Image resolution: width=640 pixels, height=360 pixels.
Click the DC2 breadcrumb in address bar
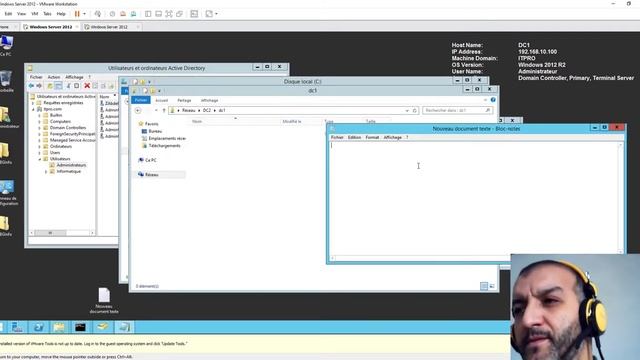[x=207, y=111]
